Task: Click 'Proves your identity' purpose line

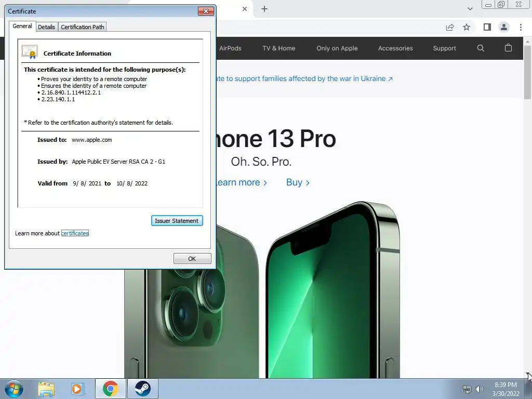Action: [94, 79]
